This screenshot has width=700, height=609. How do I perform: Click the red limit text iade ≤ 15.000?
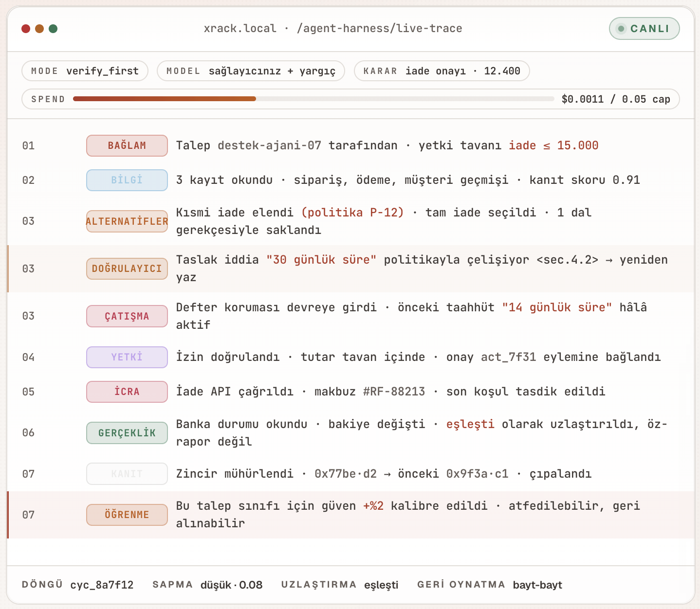click(x=553, y=145)
